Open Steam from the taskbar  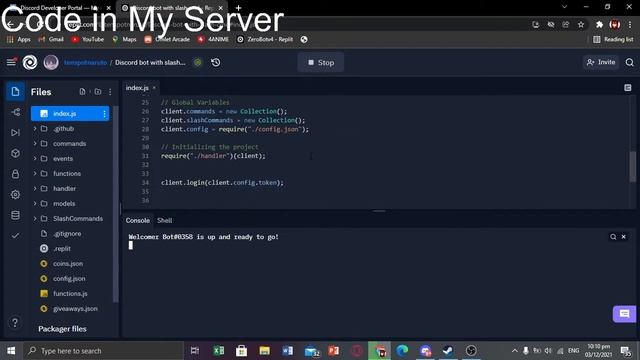tap(448, 351)
